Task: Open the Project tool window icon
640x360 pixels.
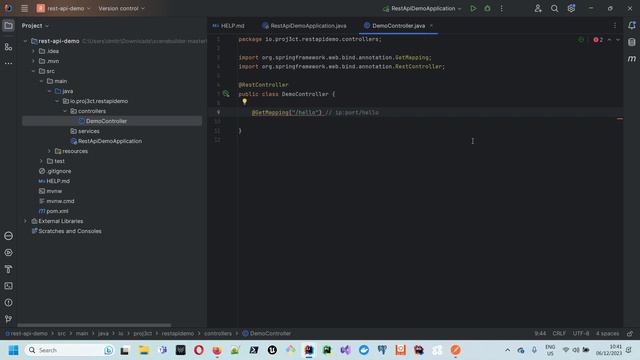Action: 8,26
